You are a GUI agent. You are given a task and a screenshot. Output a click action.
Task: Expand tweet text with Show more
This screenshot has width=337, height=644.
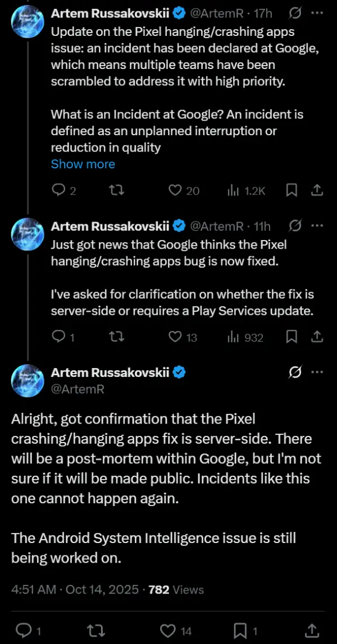(83, 164)
